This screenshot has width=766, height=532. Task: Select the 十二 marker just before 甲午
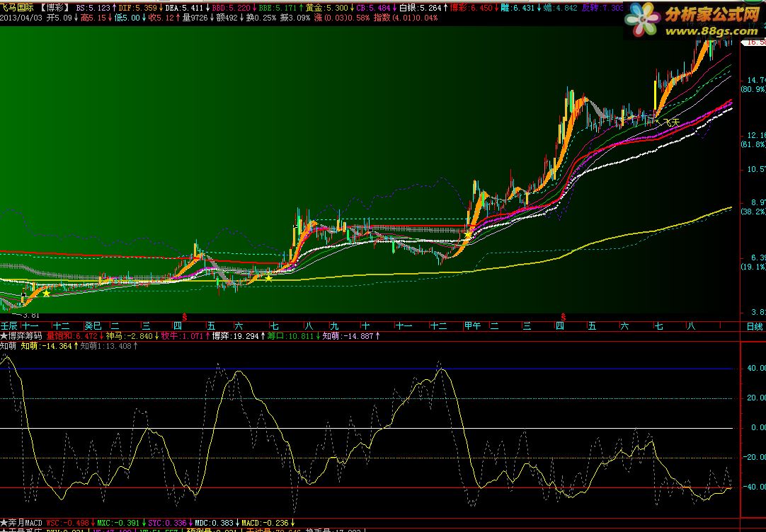tap(438, 326)
